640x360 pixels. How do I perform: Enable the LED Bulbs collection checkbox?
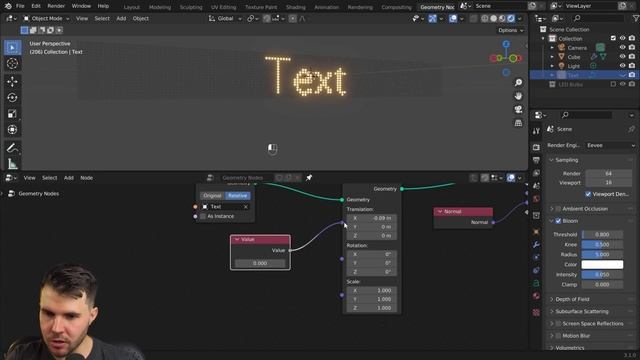click(613, 84)
